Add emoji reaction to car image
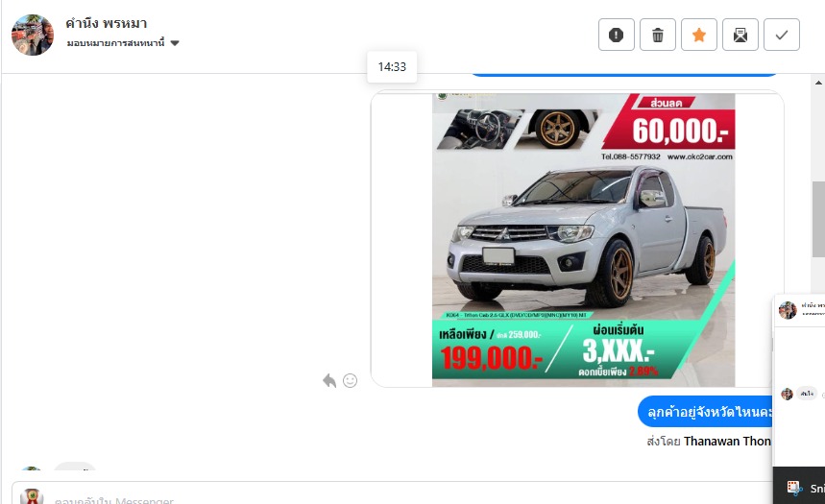 click(350, 380)
